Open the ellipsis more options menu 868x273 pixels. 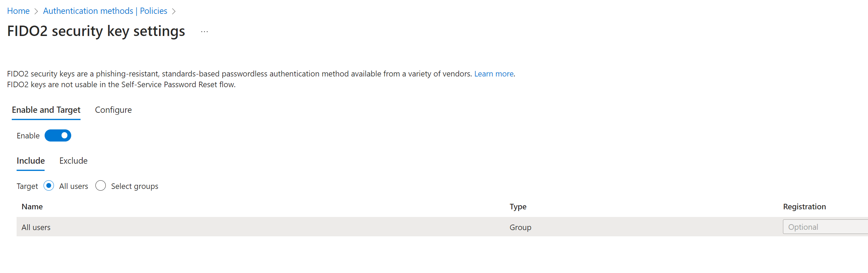(204, 31)
